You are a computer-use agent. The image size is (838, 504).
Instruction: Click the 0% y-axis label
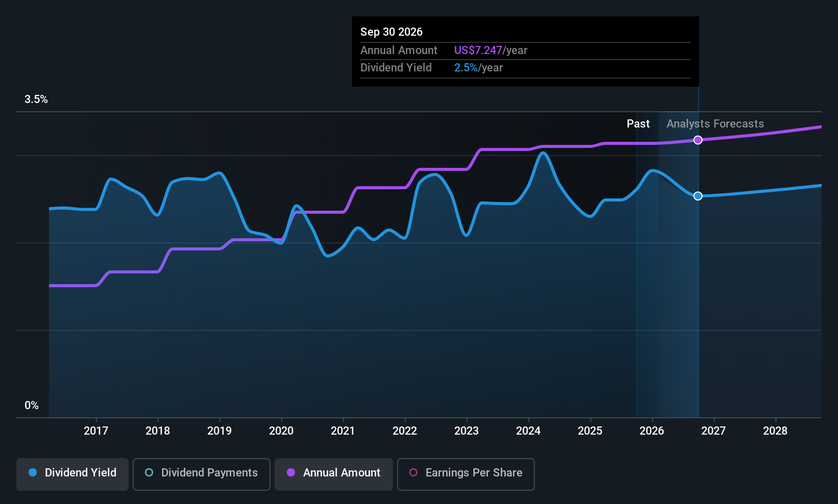click(x=32, y=405)
